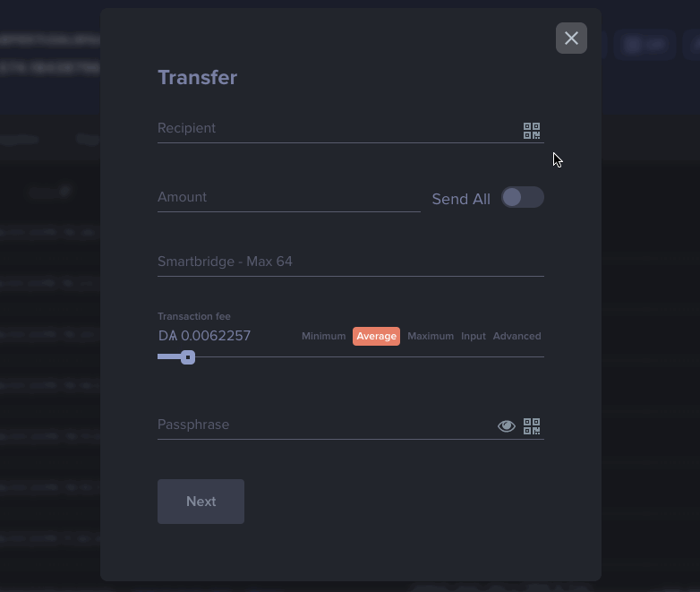Viewport: 700px width, 592px height.
Task: Click the Transfer heading
Action: (x=197, y=77)
